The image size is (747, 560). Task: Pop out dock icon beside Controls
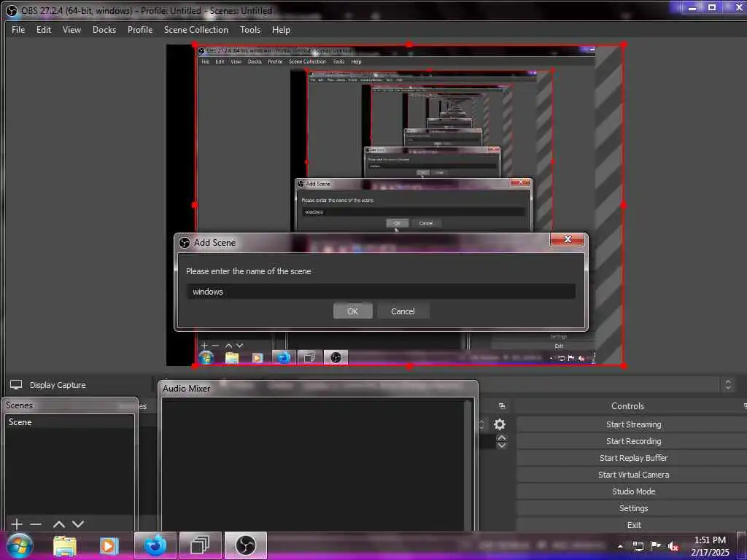tap(502, 405)
